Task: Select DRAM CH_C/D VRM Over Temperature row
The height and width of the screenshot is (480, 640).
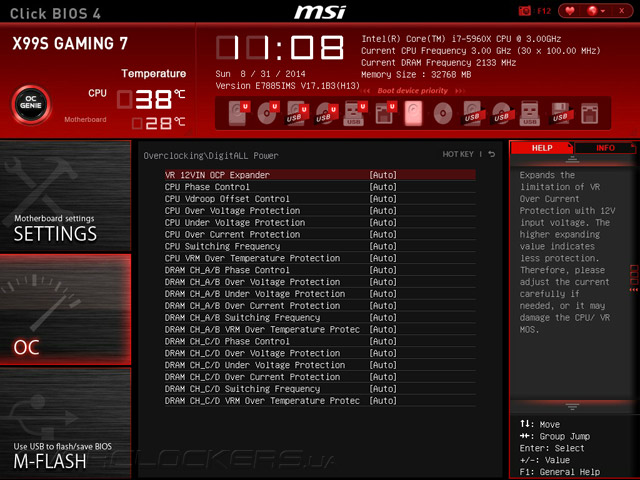Action: (x=320, y=401)
